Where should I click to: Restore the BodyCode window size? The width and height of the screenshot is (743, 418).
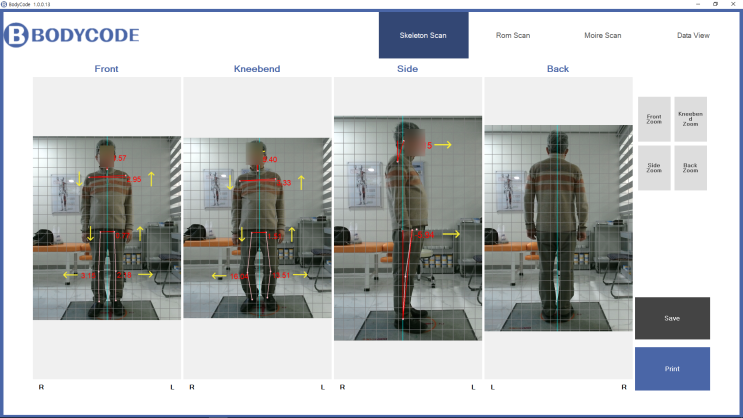[715, 4]
